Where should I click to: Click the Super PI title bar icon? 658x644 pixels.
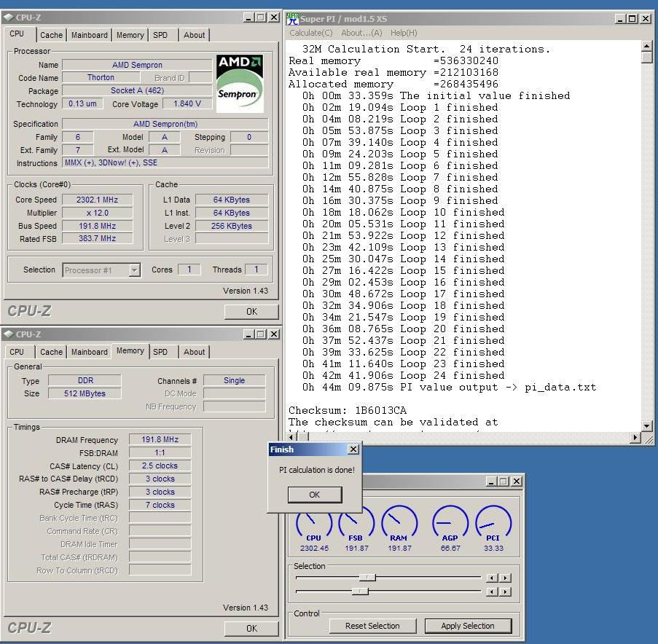coord(292,19)
